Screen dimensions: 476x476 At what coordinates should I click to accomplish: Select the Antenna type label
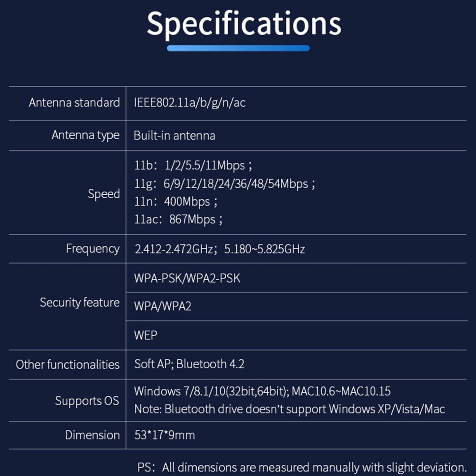[x=85, y=135]
